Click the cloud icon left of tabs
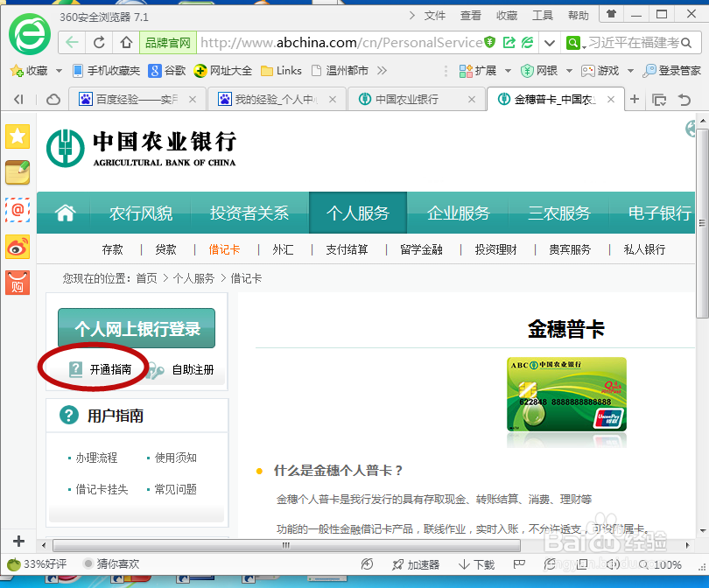Image resolution: width=709 pixels, height=588 pixels. click(x=53, y=100)
